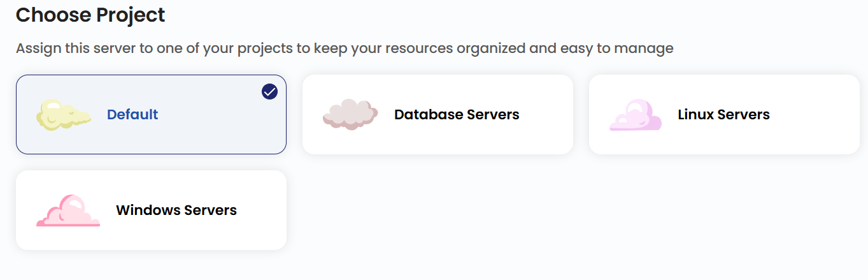Click empty space right of Windows Servers text
Viewport: 868px width, 280px height.
click(261, 210)
